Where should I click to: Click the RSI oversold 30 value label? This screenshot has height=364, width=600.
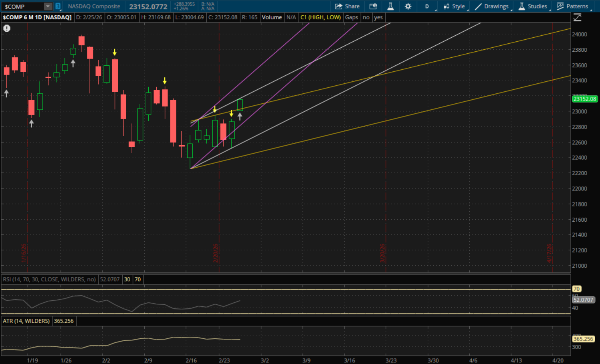tap(127, 279)
